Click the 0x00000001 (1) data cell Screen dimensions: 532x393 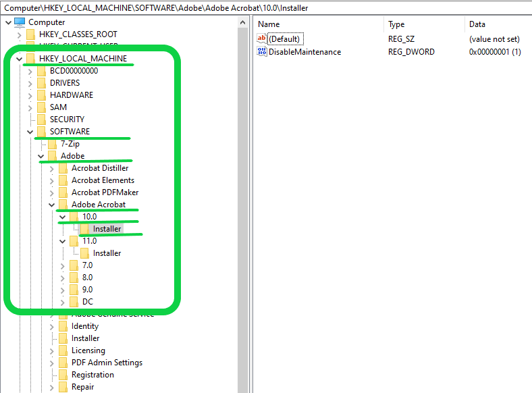pos(495,52)
